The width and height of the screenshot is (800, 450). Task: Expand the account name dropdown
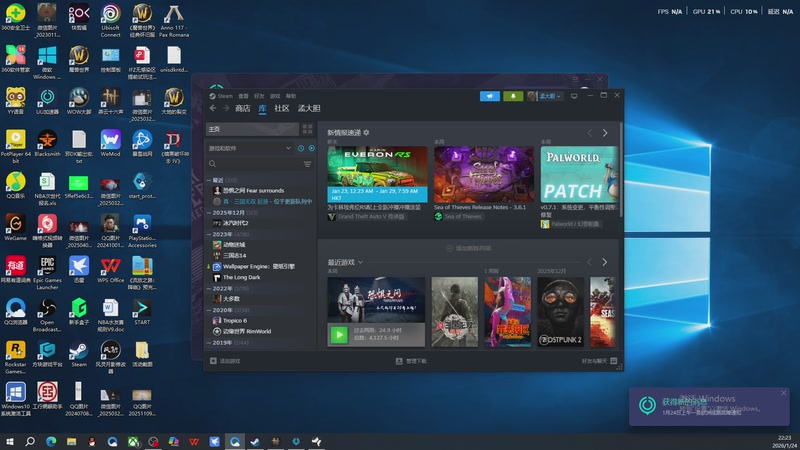click(x=551, y=96)
